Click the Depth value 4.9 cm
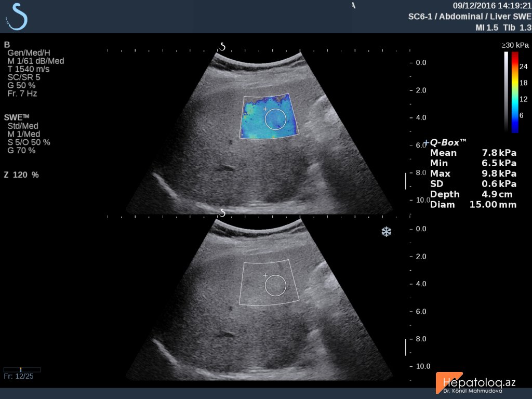This screenshot has height=399, width=532. pos(497,194)
